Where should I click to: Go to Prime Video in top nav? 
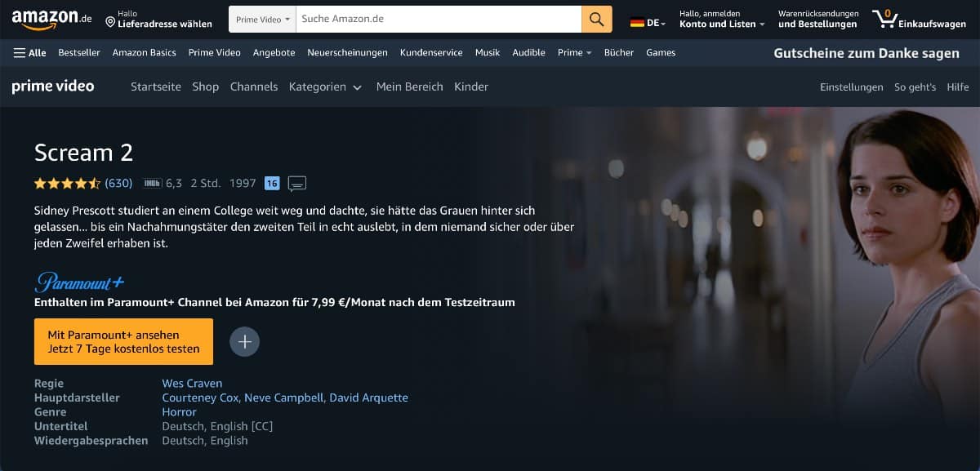click(x=214, y=52)
